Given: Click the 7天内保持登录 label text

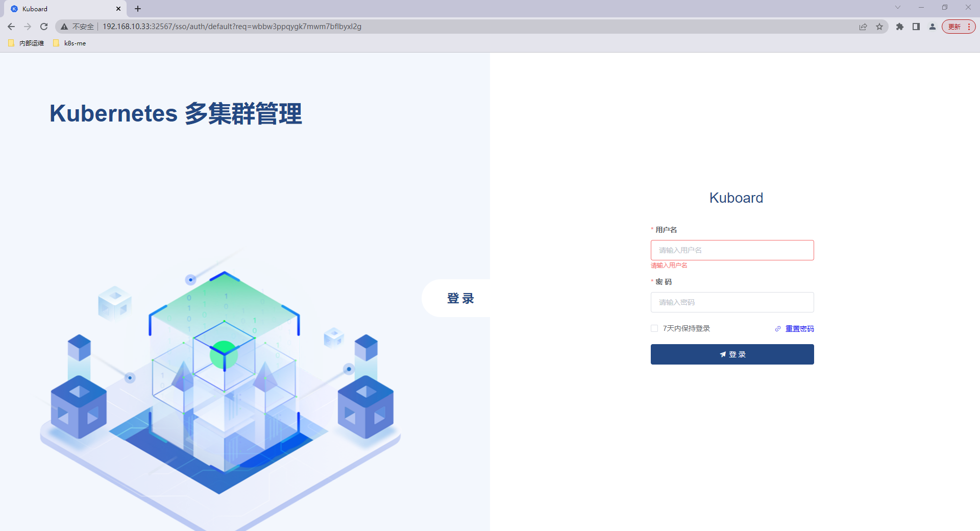Looking at the screenshot, I should (x=687, y=328).
